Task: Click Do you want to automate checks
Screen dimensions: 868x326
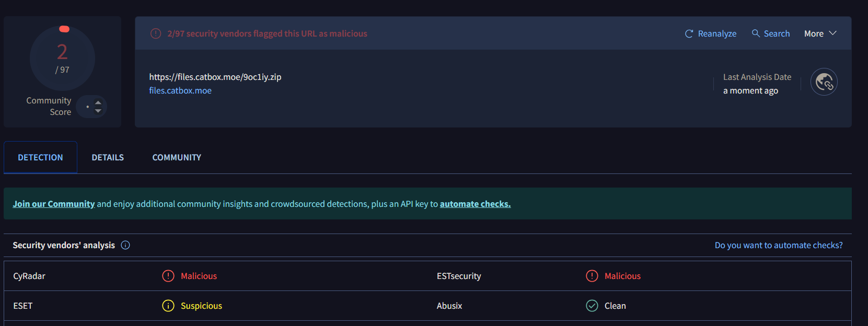Action: tap(779, 245)
